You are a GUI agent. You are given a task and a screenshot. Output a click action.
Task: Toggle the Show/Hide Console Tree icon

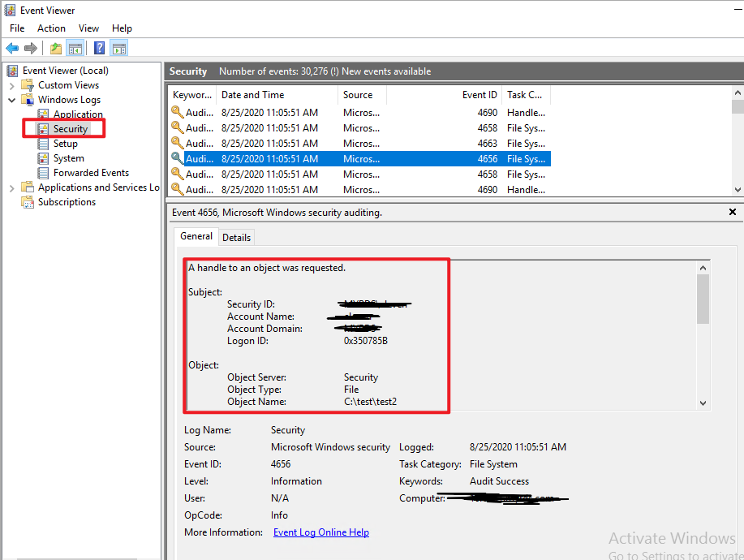[x=75, y=49]
